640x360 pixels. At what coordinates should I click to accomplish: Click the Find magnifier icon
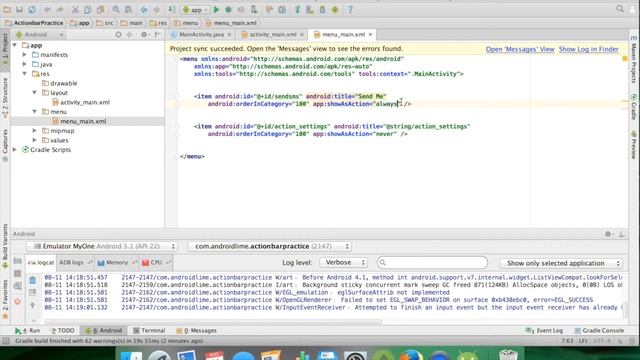[116, 9]
